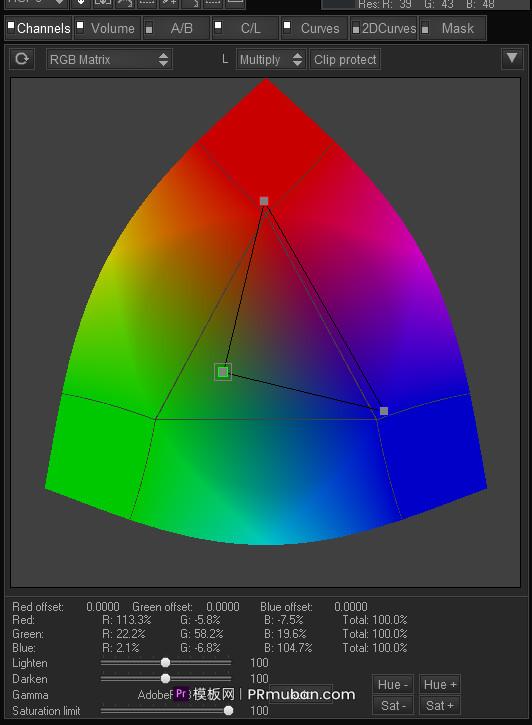Click the Clip protect button
532x725 pixels.
click(x=345, y=59)
